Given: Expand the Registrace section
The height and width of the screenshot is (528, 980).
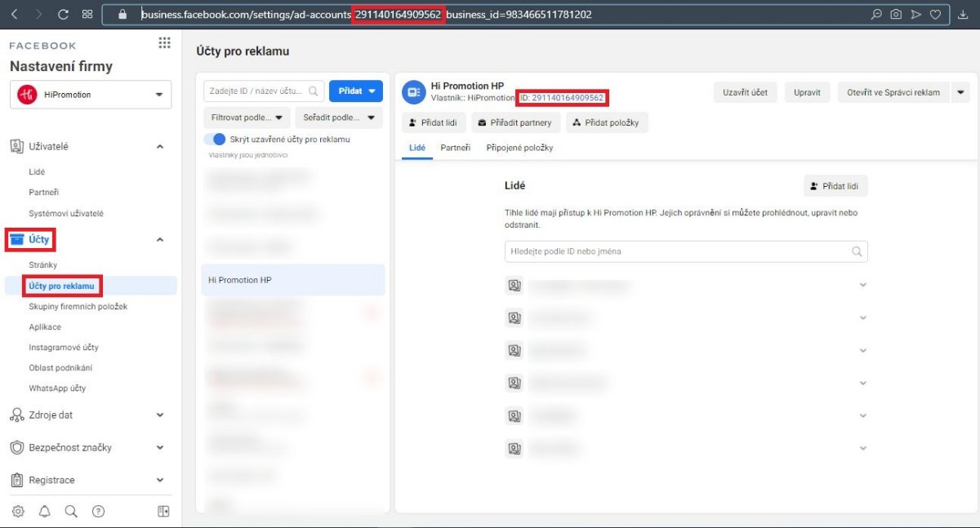Looking at the screenshot, I should [160, 481].
